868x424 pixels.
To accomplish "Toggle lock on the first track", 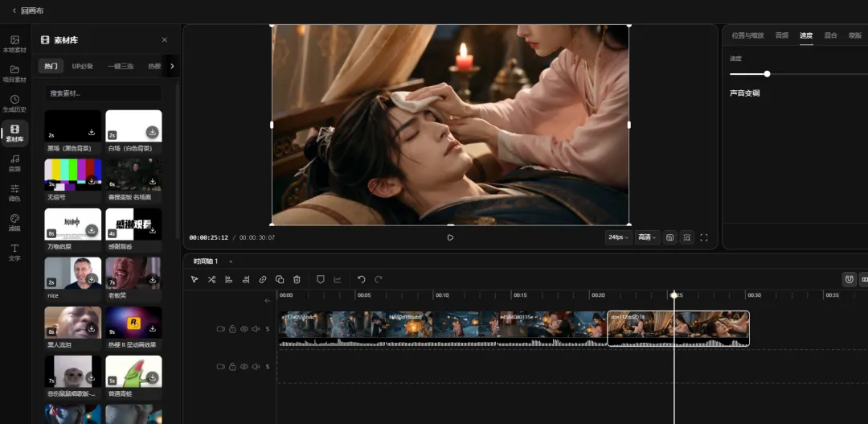I will point(232,329).
